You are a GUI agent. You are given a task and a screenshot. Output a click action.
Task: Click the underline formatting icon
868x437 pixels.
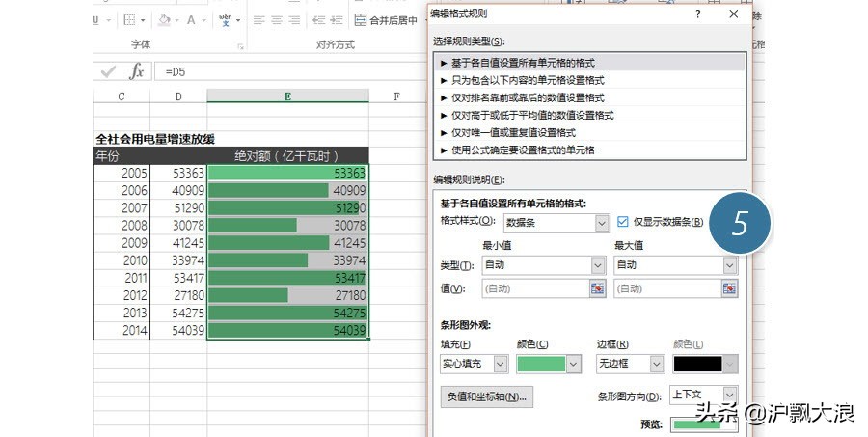(95, 20)
